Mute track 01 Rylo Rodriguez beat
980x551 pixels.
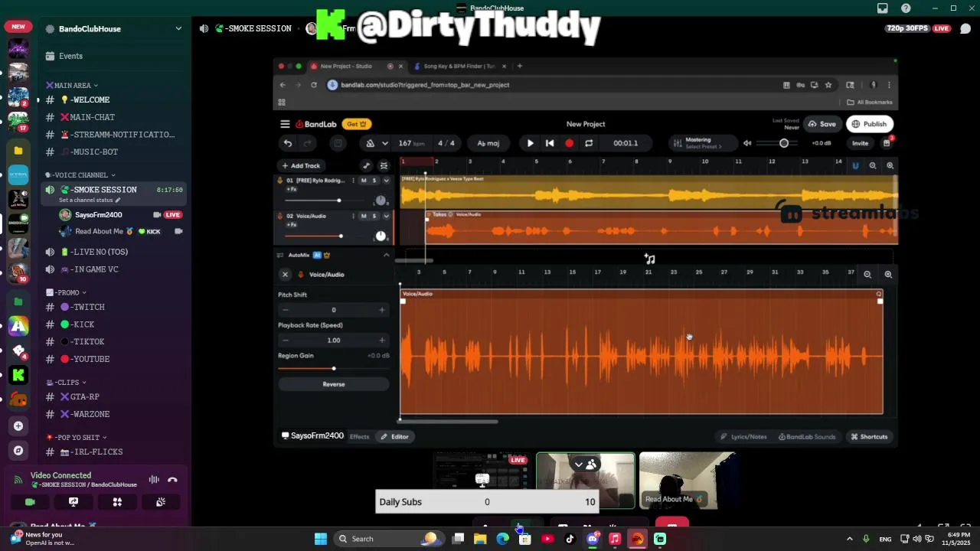click(364, 181)
